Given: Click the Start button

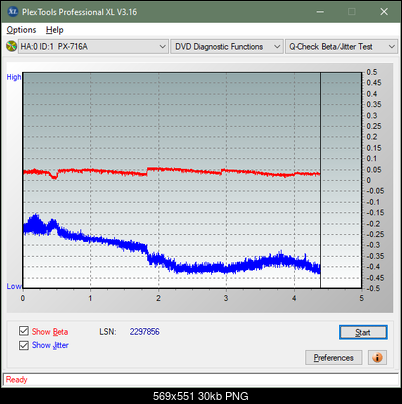Looking at the screenshot, I should point(363,332).
